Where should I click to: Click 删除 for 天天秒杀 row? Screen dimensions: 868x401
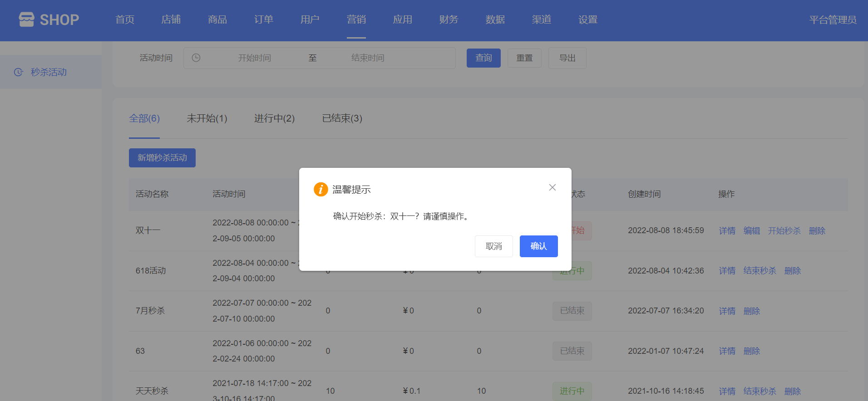pyautogui.click(x=793, y=391)
